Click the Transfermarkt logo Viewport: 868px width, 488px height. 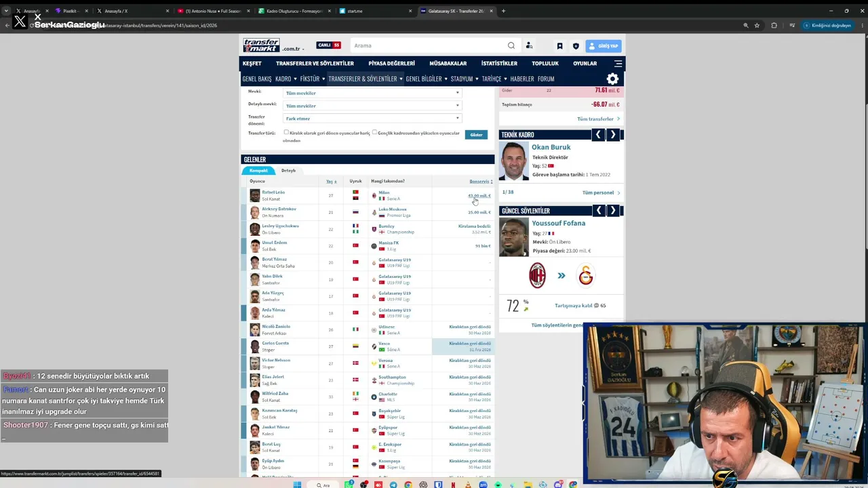pyautogui.click(x=262, y=45)
